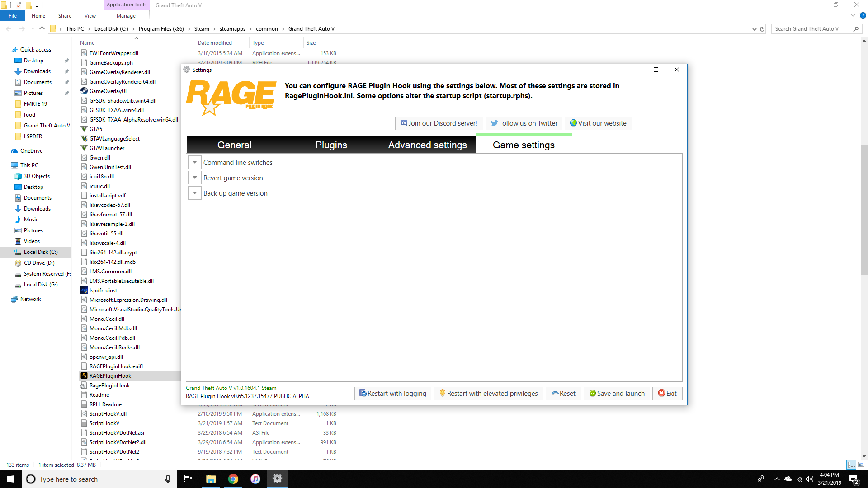Click Join our Discord server button
The height and width of the screenshot is (488, 868).
point(439,123)
